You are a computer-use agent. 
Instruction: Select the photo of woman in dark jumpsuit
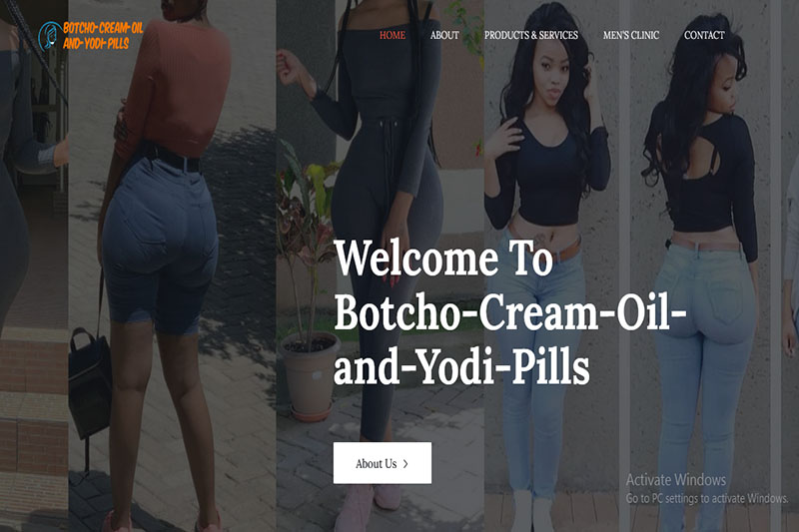381,266
